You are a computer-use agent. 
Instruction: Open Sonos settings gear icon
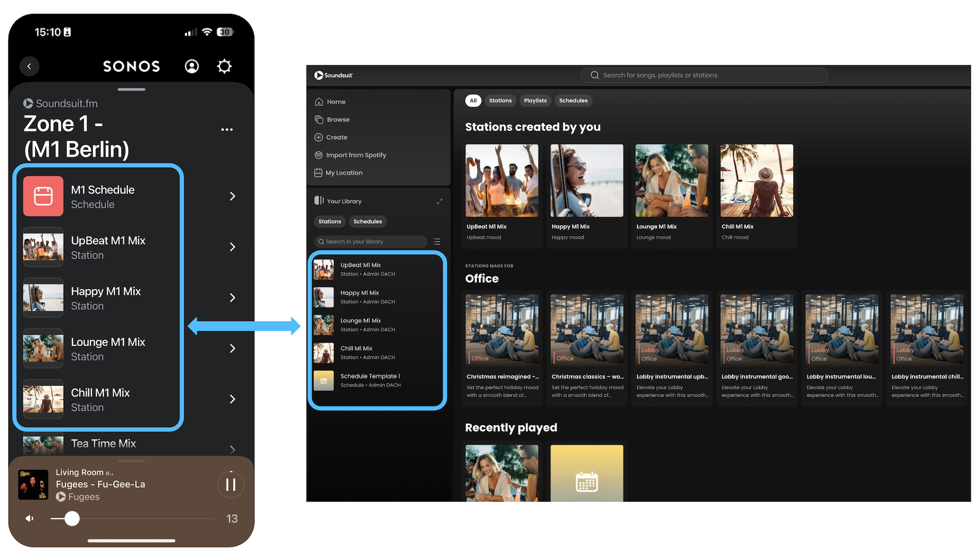[x=224, y=66]
